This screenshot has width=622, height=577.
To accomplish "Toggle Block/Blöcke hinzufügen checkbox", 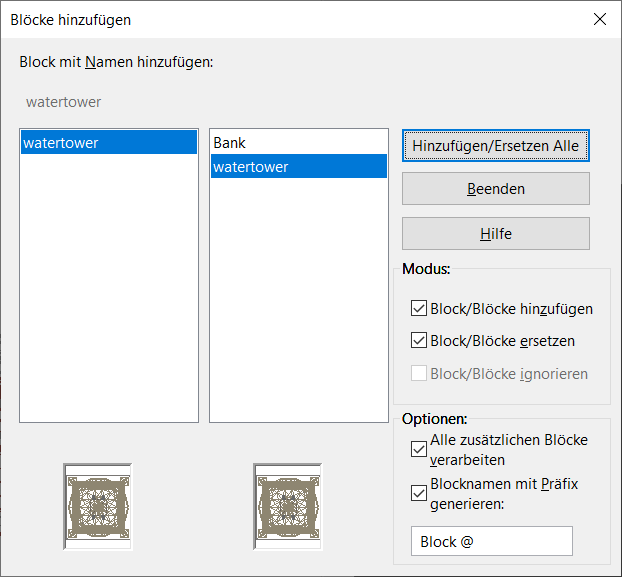I will [419, 308].
